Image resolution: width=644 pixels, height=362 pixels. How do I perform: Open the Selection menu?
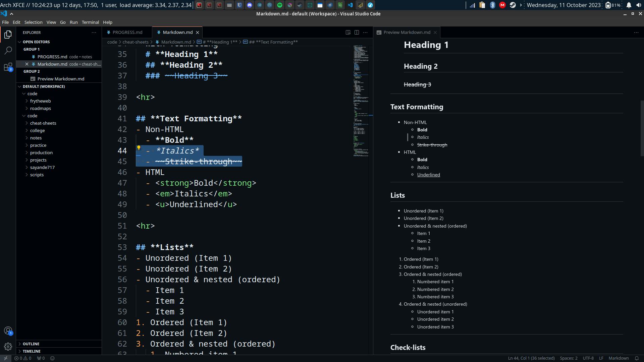click(x=33, y=22)
